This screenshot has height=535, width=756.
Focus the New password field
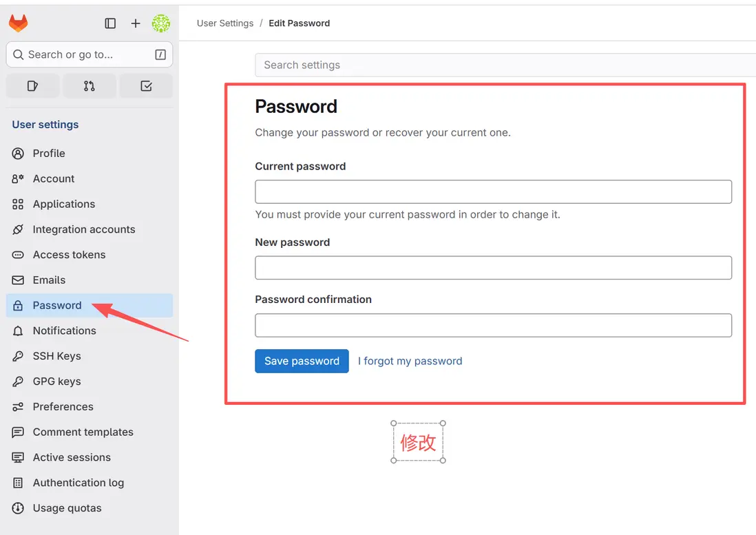pyautogui.click(x=493, y=268)
